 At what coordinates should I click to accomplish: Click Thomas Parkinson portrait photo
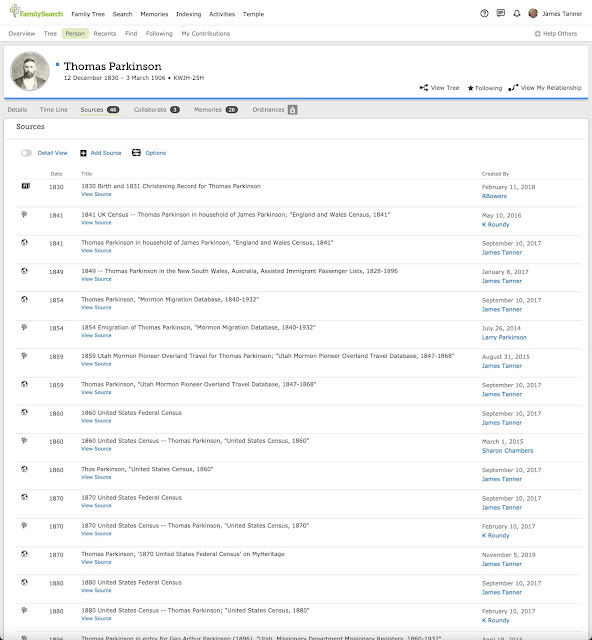click(x=30, y=71)
